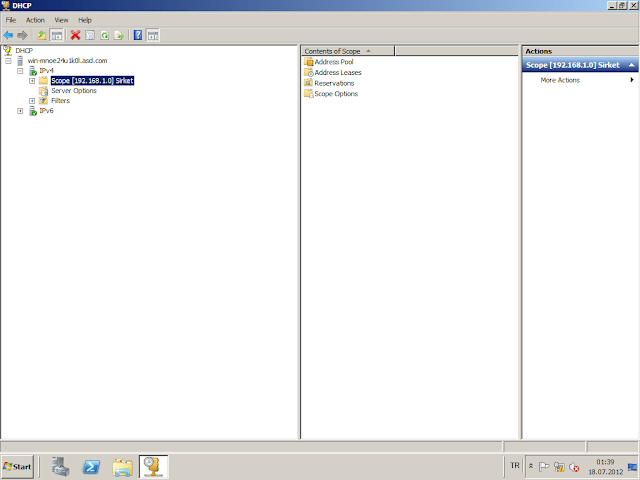Click More Actions in Actions pane
This screenshot has height=480, width=640.
pyautogui.click(x=560, y=80)
